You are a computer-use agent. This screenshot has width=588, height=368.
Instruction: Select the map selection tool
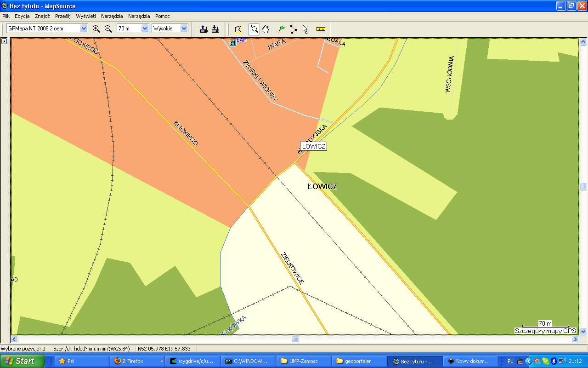[238, 29]
